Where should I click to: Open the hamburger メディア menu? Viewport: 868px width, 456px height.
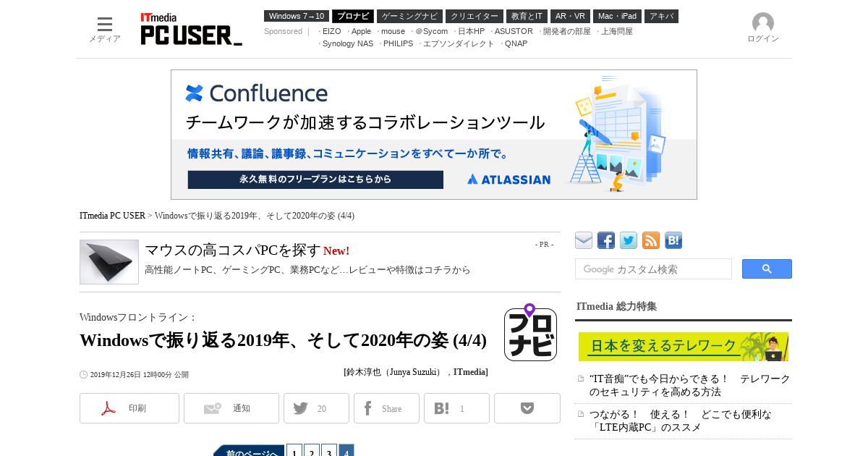click(105, 29)
